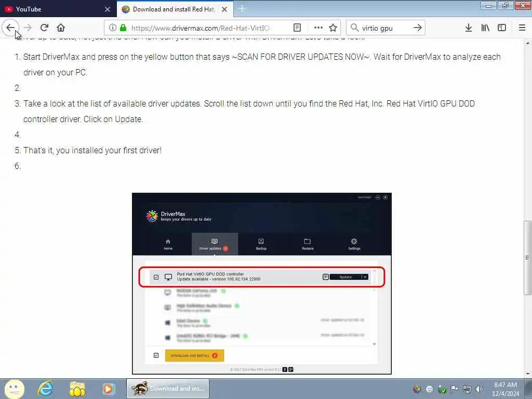The width and height of the screenshot is (532, 399).
Task: Click the search magnifier icon
Action: (354, 28)
